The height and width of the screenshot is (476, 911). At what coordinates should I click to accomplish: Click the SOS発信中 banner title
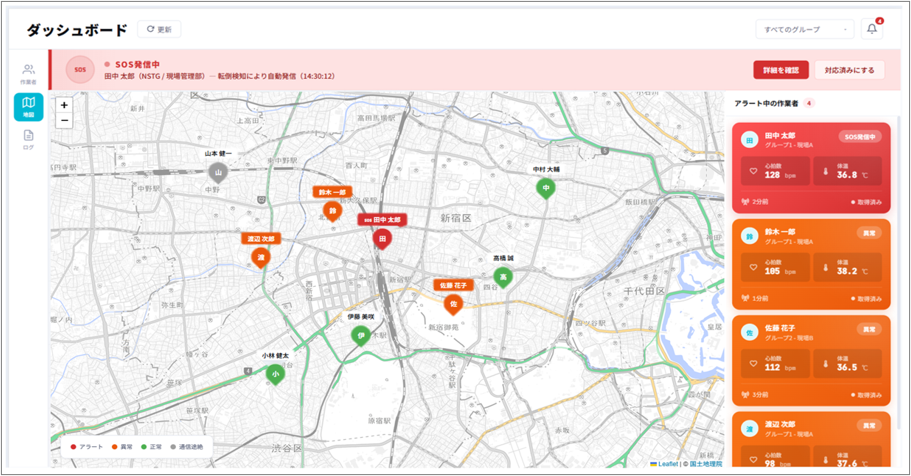[137, 65]
